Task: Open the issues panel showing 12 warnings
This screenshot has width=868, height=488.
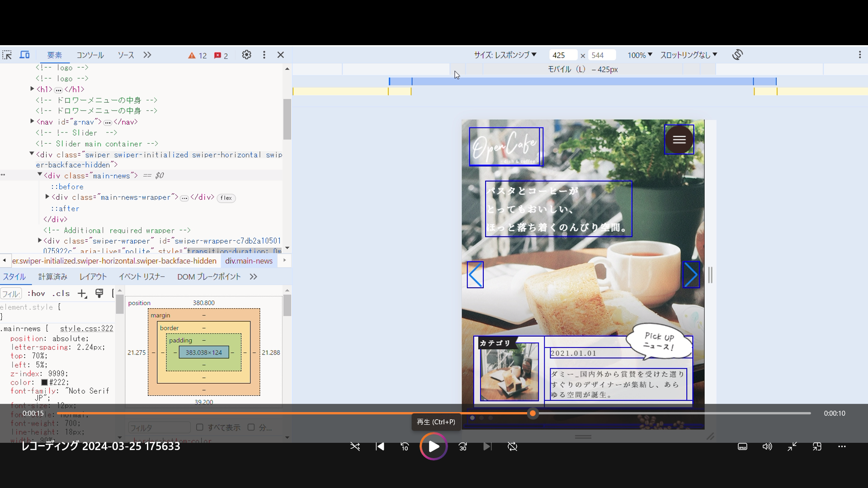Action: click(x=196, y=55)
